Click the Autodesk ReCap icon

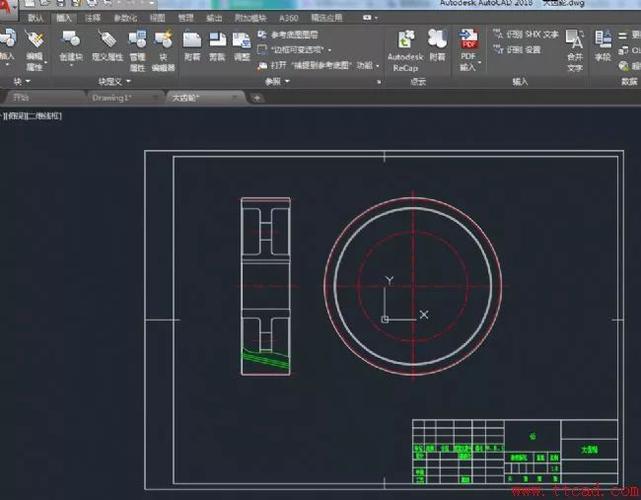coord(406,40)
